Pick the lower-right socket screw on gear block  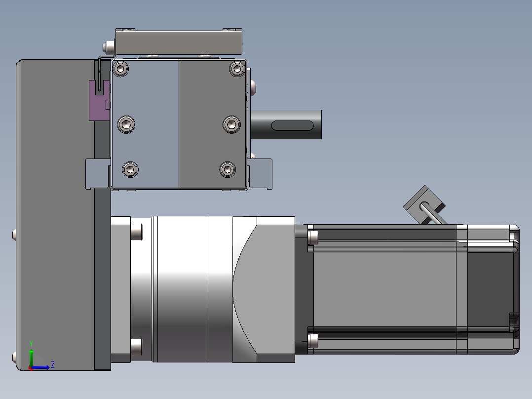point(228,169)
